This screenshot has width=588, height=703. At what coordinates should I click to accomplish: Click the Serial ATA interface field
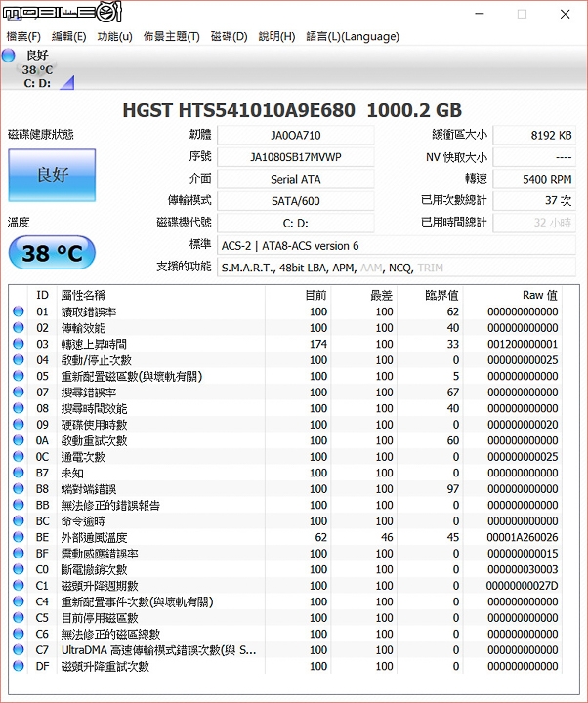pos(296,179)
